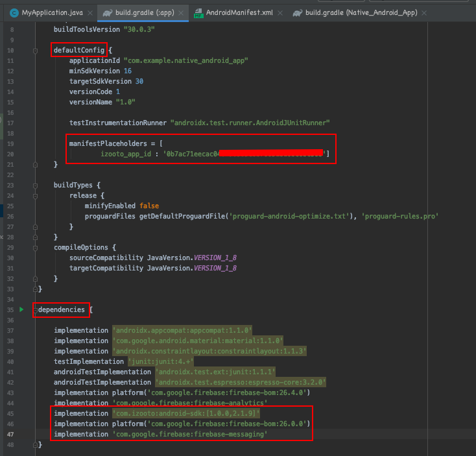Viewport: 476px width, 456px height.
Task: Click the minSdkVersion value 16
Action: tap(128, 71)
